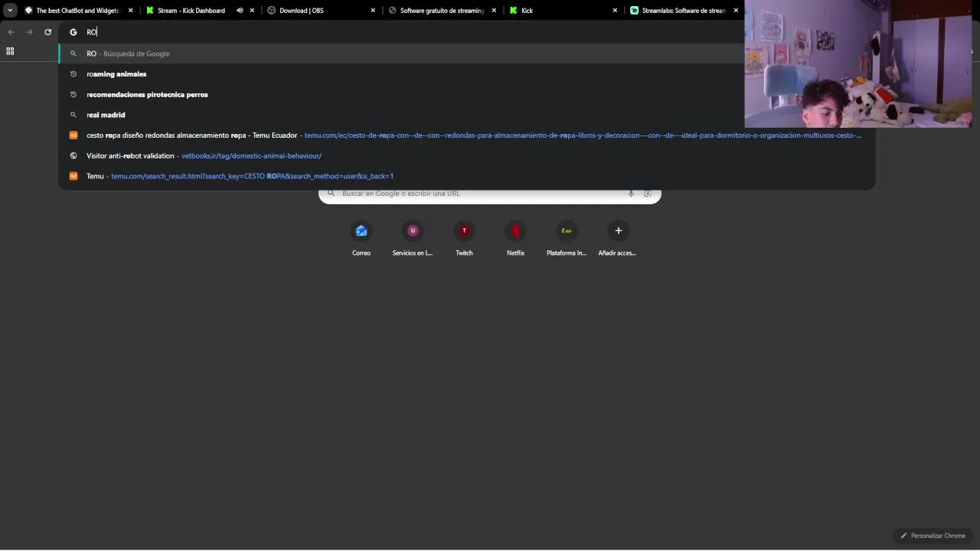Go back with the back arrow
980x551 pixels.
click(x=11, y=32)
